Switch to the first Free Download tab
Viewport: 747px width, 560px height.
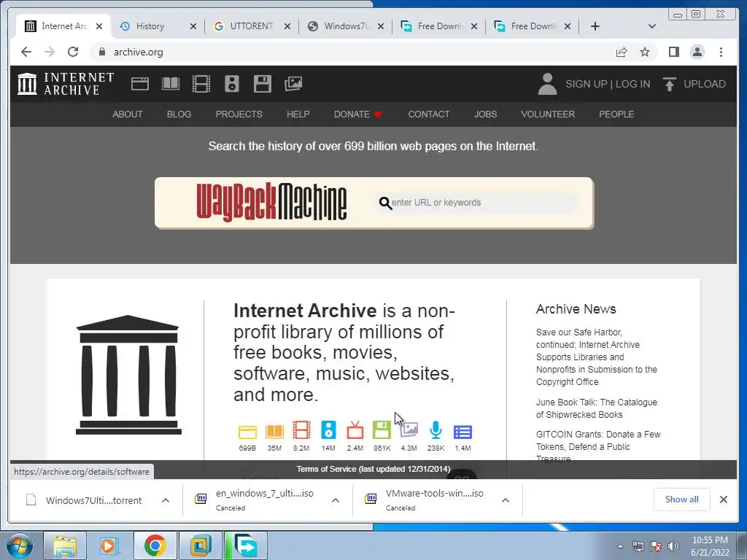pyautogui.click(x=438, y=26)
